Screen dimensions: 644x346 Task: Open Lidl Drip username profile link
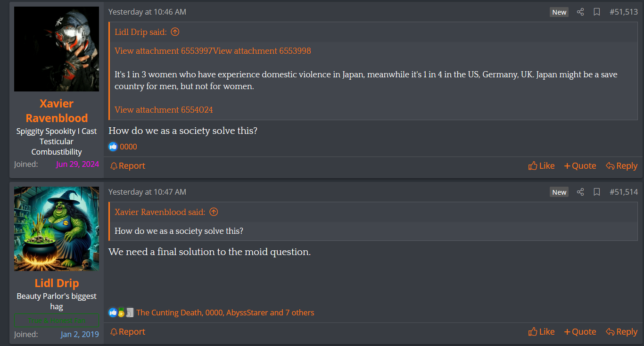coord(57,283)
